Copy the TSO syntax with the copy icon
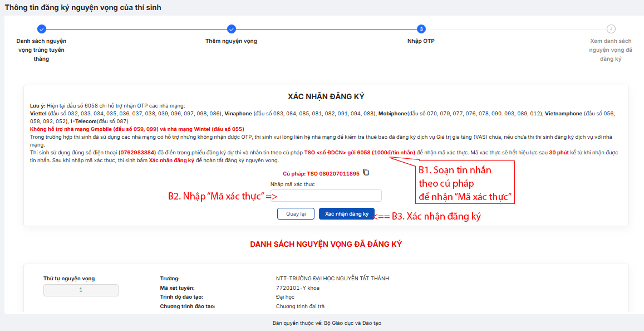Screen dimensions: 644x331 366,173
